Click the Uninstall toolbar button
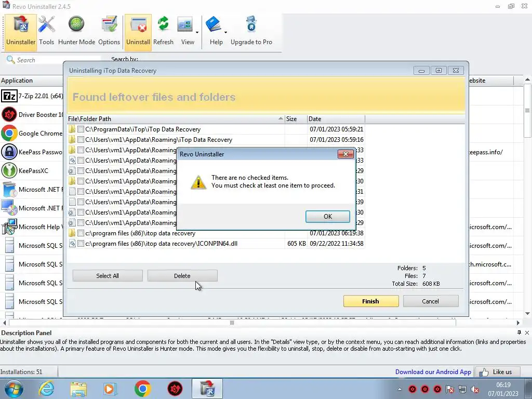Screen dimensions: 532x399 tap(138, 32)
